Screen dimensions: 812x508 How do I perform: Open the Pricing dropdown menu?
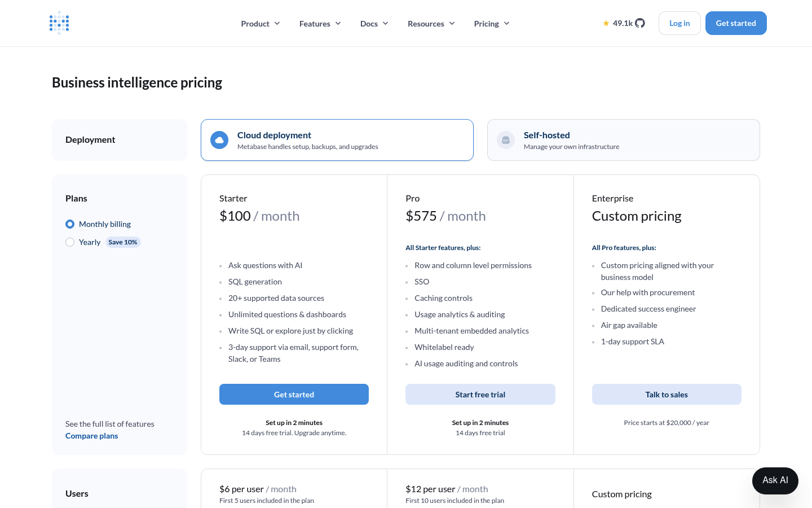point(492,24)
